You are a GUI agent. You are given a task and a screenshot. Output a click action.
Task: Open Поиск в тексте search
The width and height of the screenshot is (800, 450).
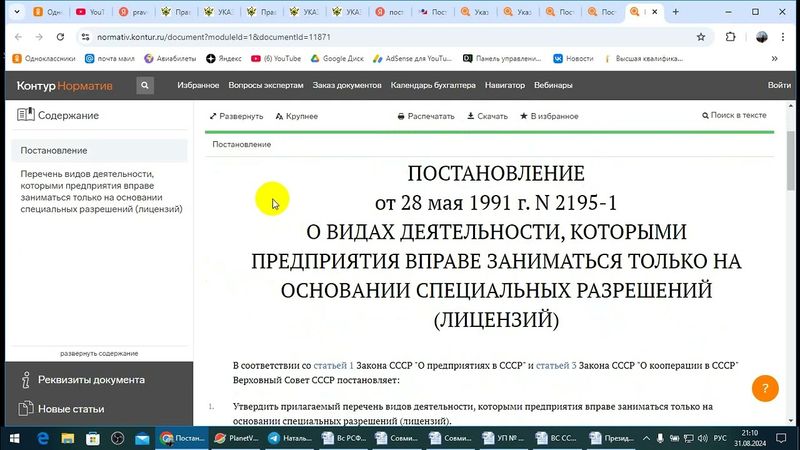coord(734,115)
